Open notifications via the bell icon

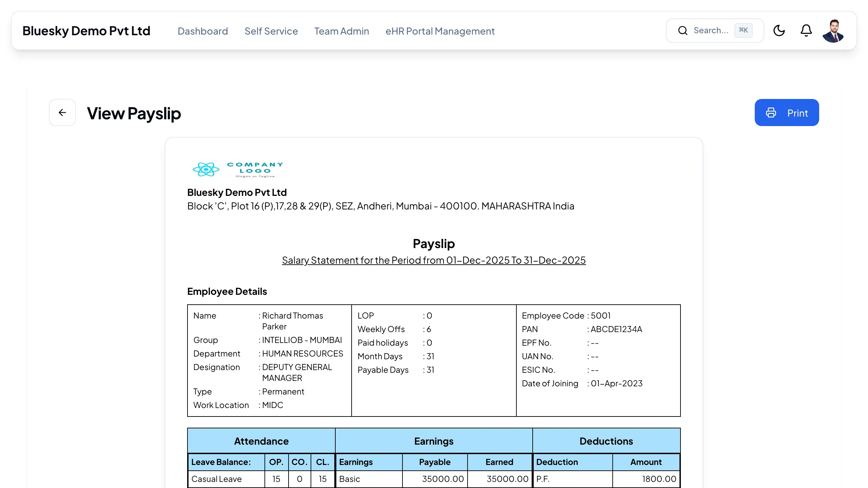point(806,30)
